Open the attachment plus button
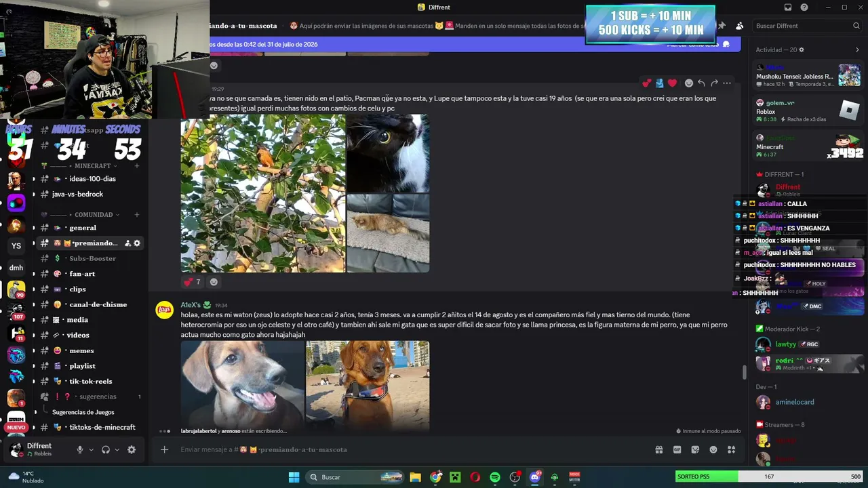The height and width of the screenshot is (488, 868). click(x=164, y=449)
